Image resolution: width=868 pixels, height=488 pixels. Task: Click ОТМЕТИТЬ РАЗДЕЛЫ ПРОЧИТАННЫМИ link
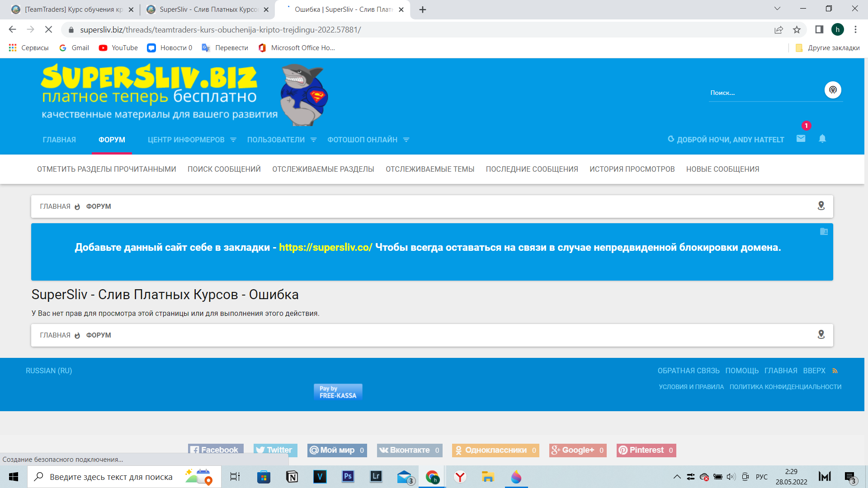point(107,169)
